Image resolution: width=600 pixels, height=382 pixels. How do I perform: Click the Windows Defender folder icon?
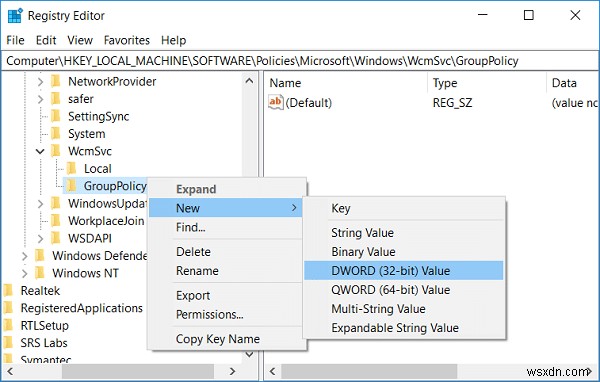tap(40, 255)
